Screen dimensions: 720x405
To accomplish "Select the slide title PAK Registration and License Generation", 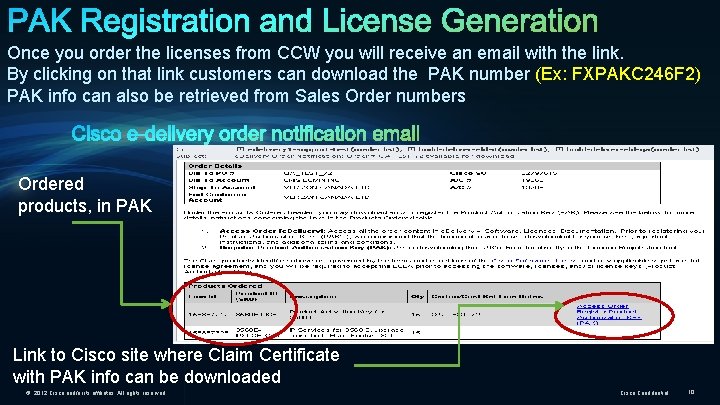I will (303, 21).
